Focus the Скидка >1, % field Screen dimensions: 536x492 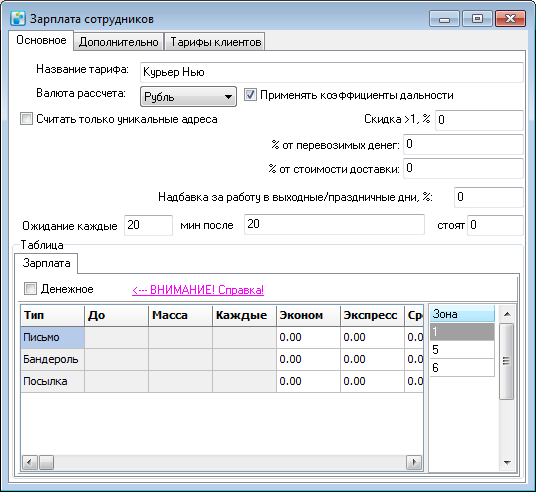(479, 120)
